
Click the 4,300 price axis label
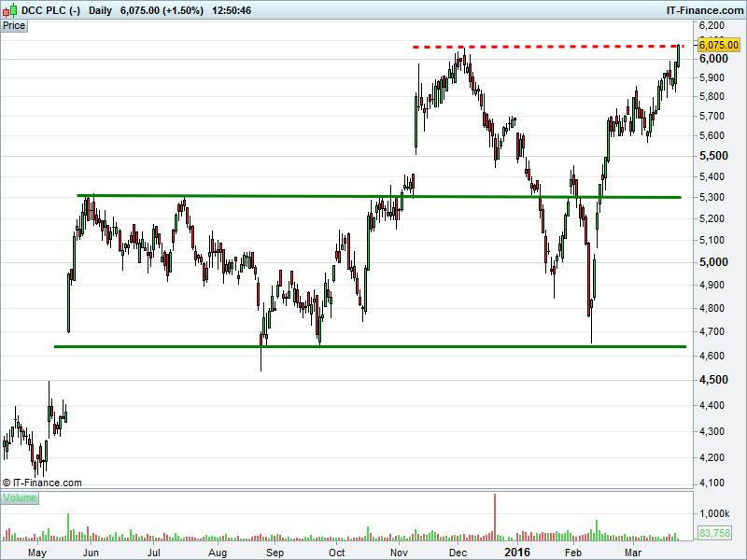[712, 431]
